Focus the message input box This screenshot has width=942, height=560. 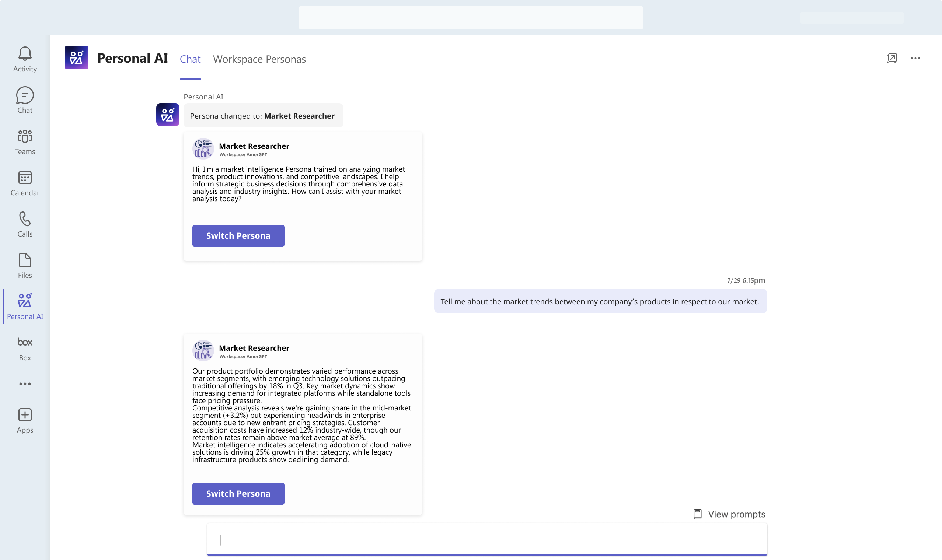pyautogui.click(x=487, y=539)
